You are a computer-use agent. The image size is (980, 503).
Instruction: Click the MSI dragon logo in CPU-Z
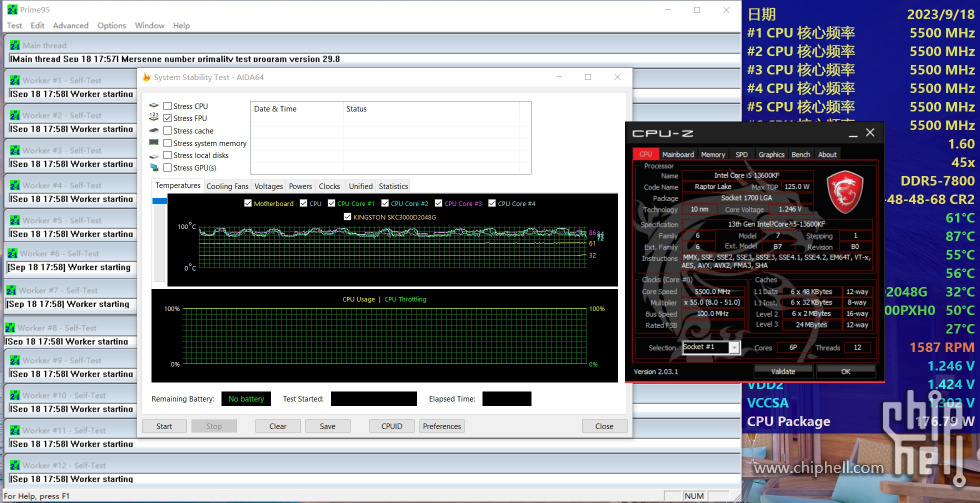[x=845, y=194]
